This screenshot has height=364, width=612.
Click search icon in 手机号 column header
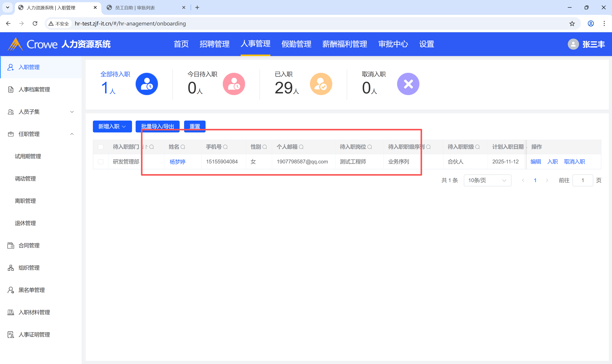pos(225,147)
